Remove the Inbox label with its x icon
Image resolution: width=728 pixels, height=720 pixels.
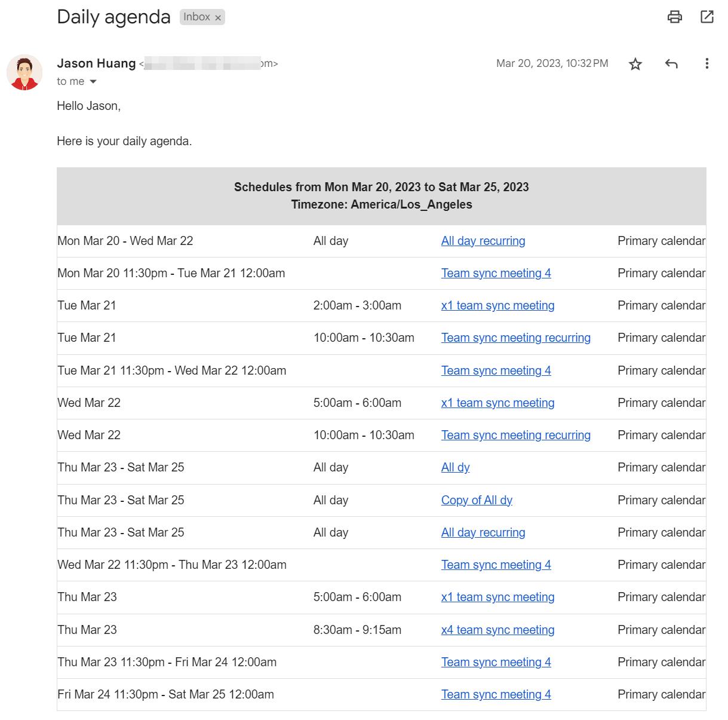(x=217, y=17)
